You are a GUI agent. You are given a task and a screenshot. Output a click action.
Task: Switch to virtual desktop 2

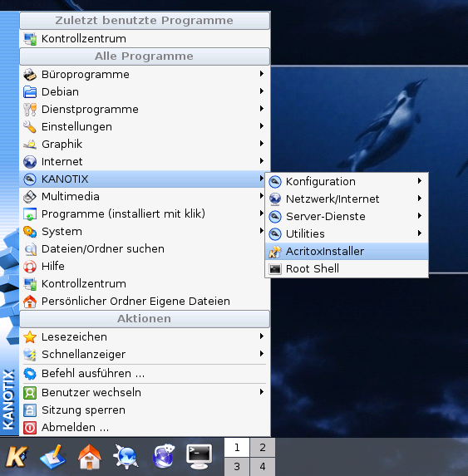(x=263, y=448)
